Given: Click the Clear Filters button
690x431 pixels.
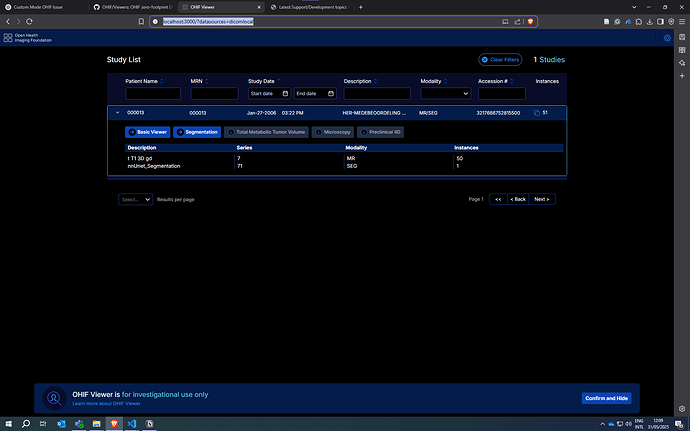Looking at the screenshot, I should pyautogui.click(x=500, y=59).
